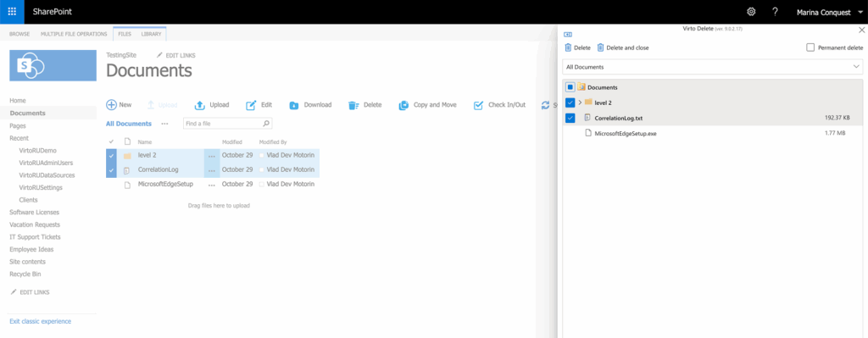The image size is (868, 338).
Task: Toggle the Documents root checkbox in panel
Action: point(570,87)
